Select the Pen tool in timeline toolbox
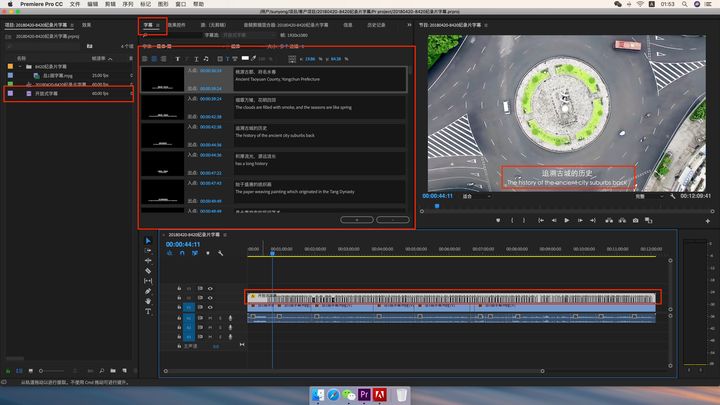The height and width of the screenshot is (405, 720). pos(148,291)
